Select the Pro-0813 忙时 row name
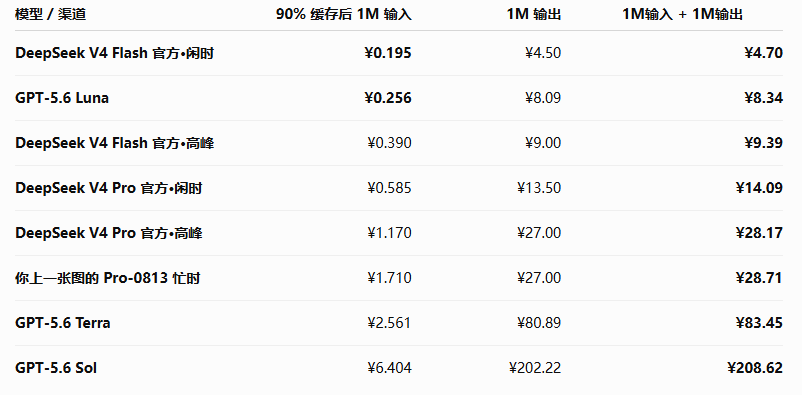The width and height of the screenshot is (802, 395). coord(107,278)
